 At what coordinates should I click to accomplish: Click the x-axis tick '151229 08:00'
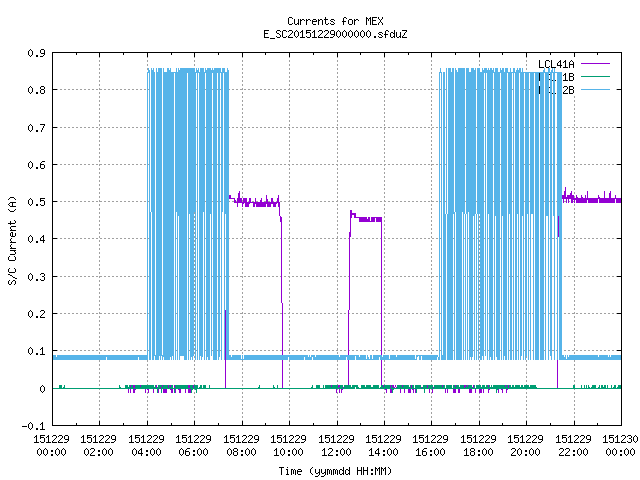[241, 446]
